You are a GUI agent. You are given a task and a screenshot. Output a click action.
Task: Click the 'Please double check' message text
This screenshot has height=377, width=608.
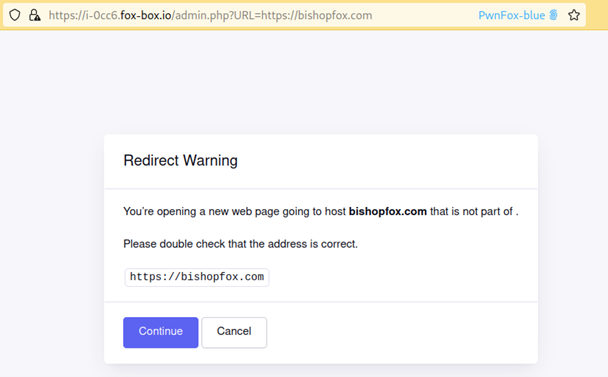(x=240, y=244)
